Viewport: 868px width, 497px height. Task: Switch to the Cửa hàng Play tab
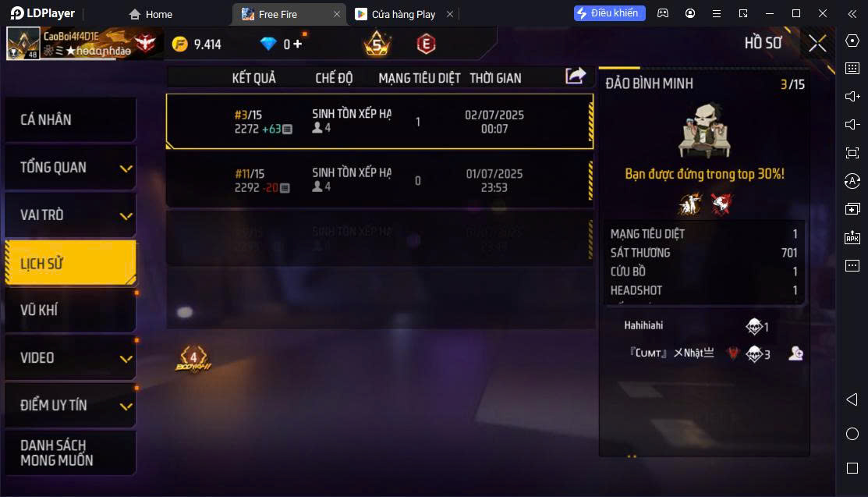click(403, 14)
